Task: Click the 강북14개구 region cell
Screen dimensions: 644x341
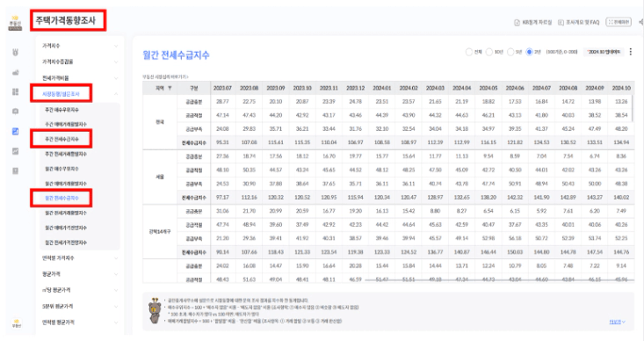Action: coord(160,231)
